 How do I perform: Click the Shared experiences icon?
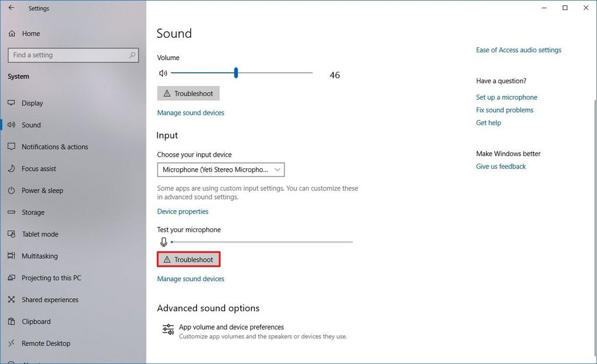point(12,299)
